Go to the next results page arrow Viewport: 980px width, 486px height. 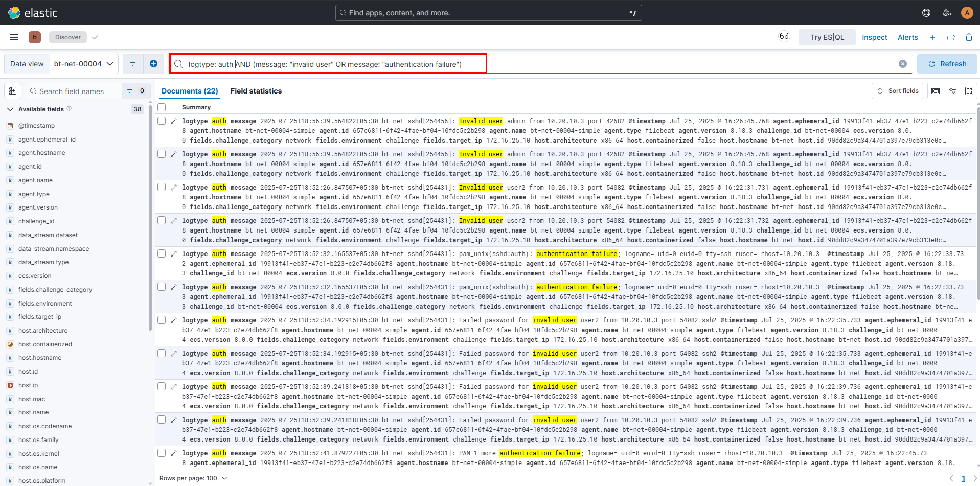point(975,478)
